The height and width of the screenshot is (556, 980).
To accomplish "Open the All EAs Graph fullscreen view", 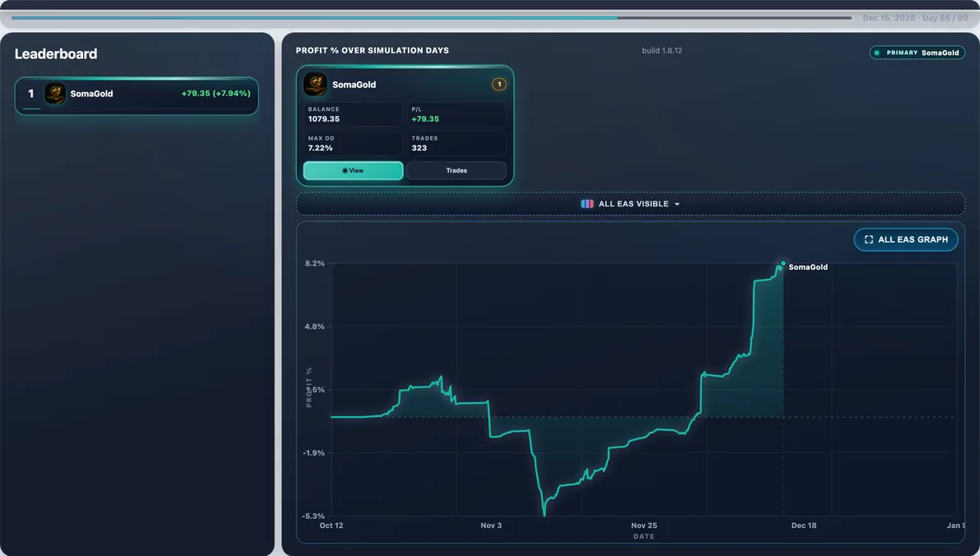I will 906,239.
